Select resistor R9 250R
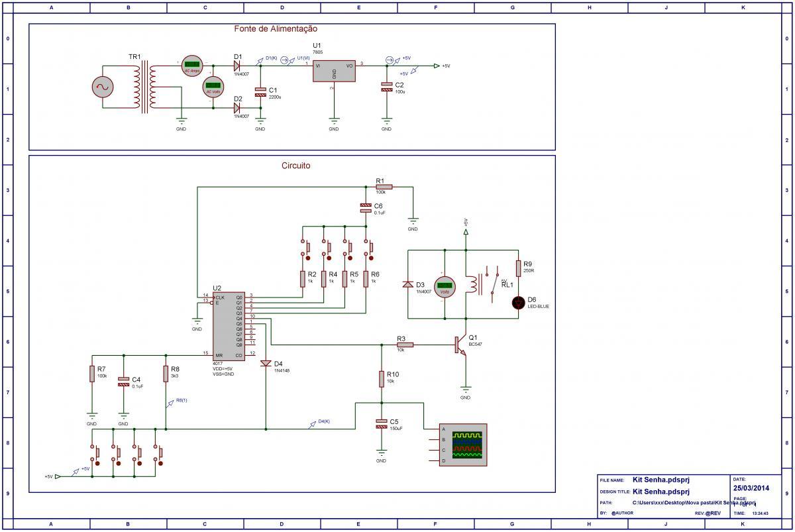Image resolution: width=795 pixels, height=532 pixels. [x=519, y=267]
